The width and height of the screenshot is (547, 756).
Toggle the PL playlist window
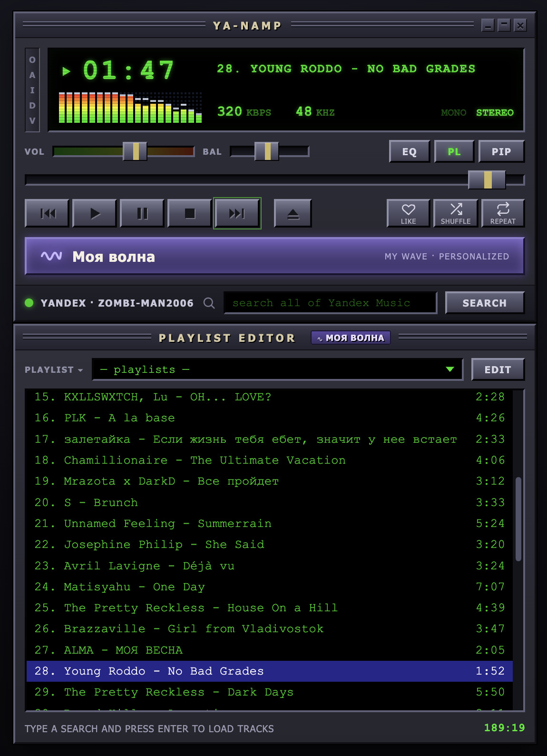tap(454, 151)
